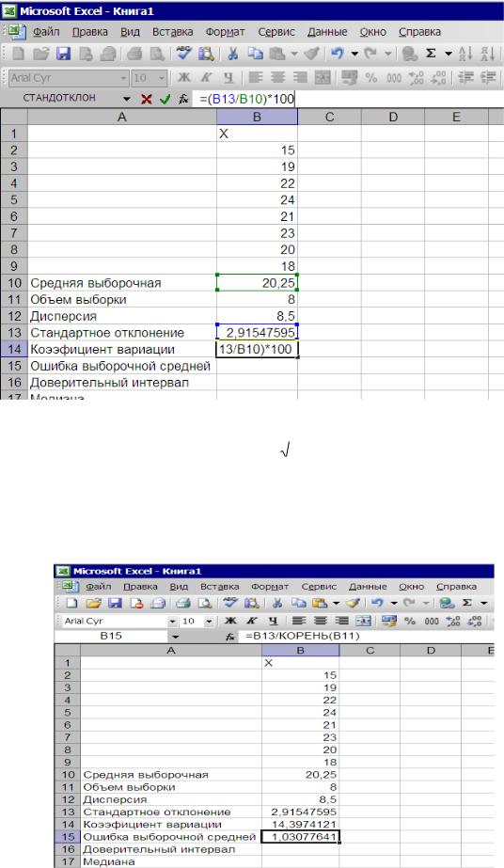Click Open folder icon in upper Excel window

click(x=41, y=54)
